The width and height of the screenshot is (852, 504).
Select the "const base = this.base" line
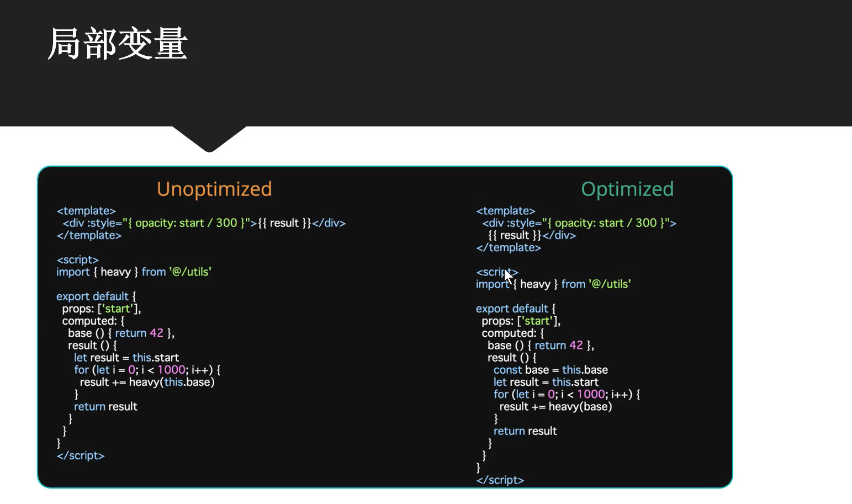pyautogui.click(x=550, y=370)
